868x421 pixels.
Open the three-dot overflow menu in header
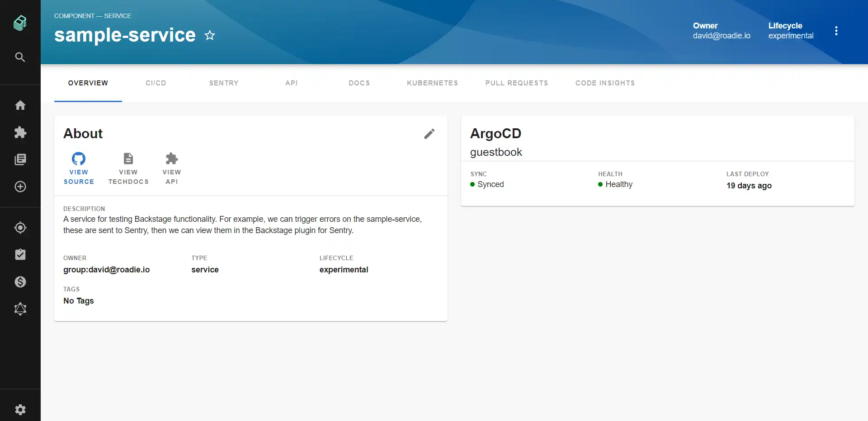[x=836, y=30]
